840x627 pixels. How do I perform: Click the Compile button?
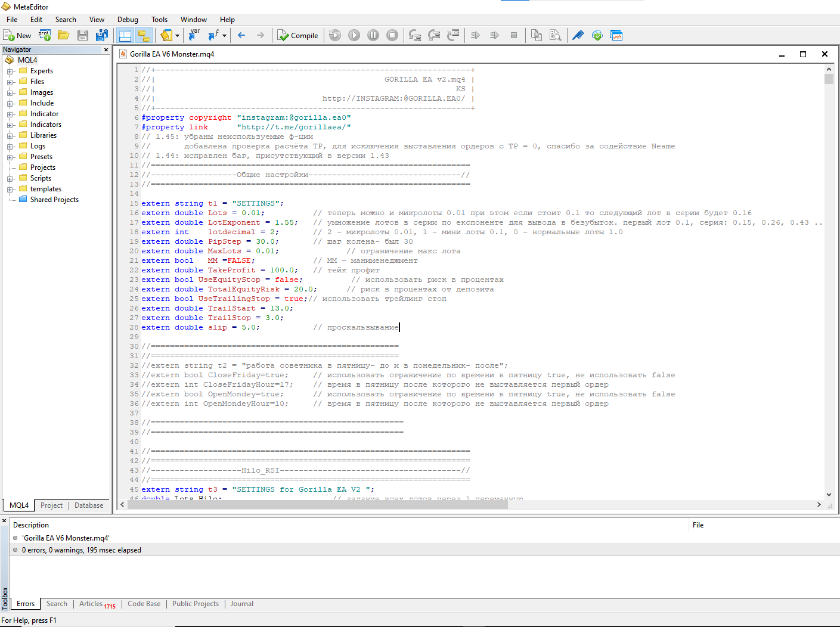(298, 36)
